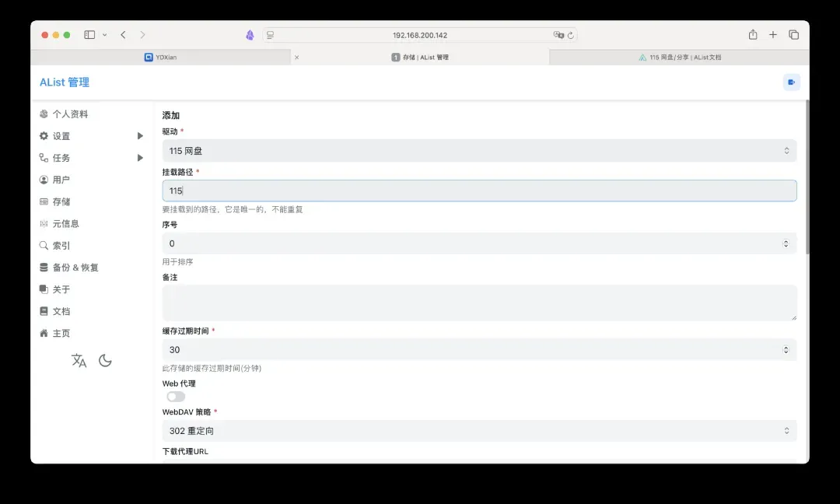Click the 备注 text area
Viewport: 840px width, 504px height.
pos(479,303)
